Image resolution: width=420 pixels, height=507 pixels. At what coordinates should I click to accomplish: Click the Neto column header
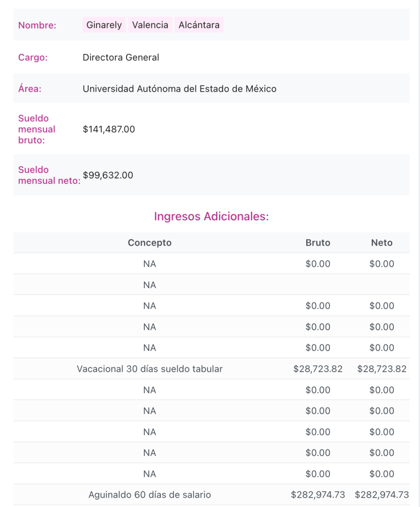[381, 243]
